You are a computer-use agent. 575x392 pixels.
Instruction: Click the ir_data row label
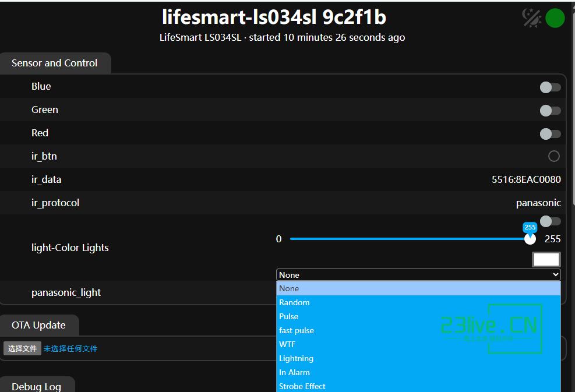click(x=46, y=179)
